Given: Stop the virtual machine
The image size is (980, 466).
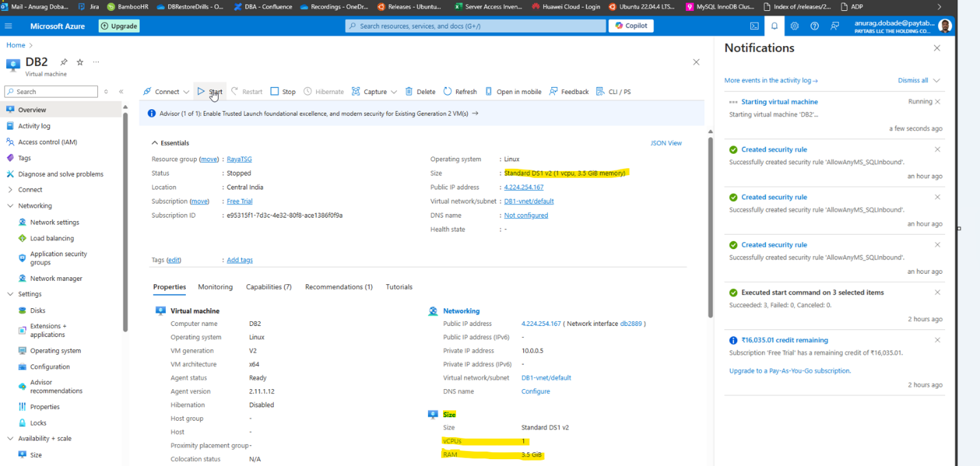Looking at the screenshot, I should [283, 91].
